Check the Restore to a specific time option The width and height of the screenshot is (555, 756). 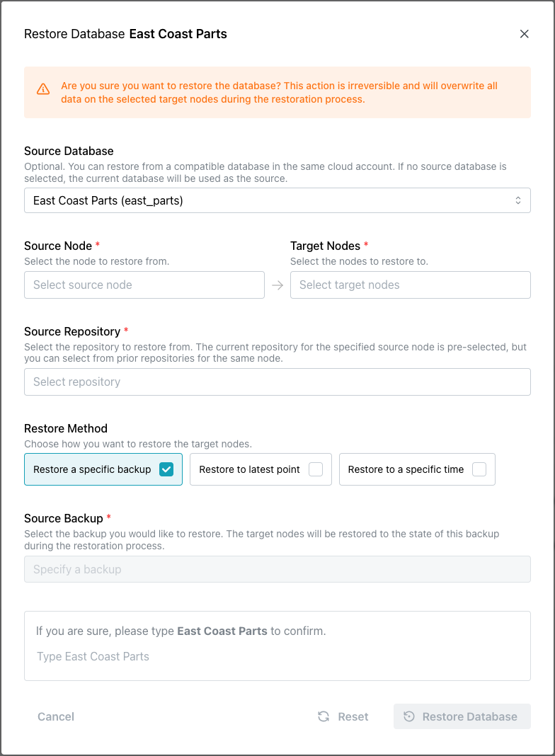pyautogui.click(x=479, y=469)
